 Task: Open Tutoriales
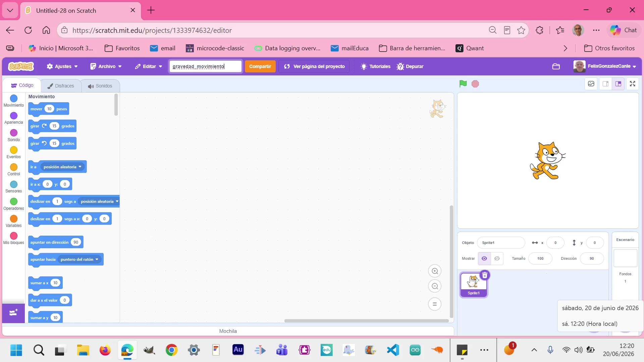tap(376, 66)
